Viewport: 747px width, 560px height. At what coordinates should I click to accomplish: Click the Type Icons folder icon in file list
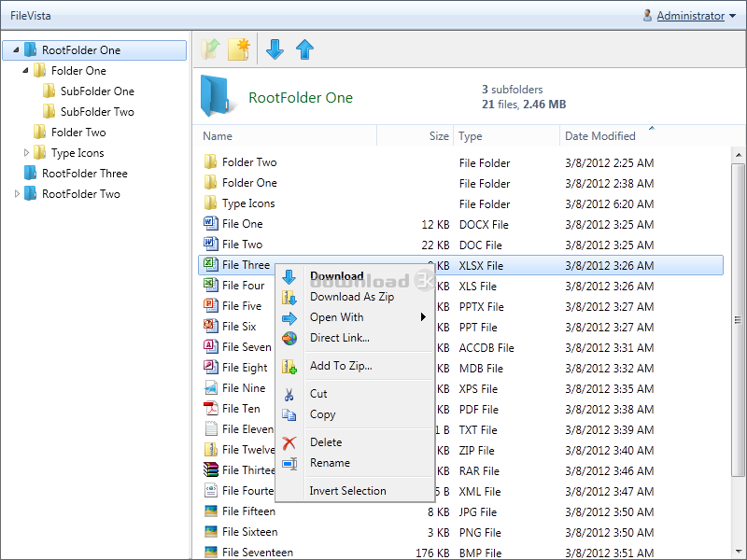210,203
